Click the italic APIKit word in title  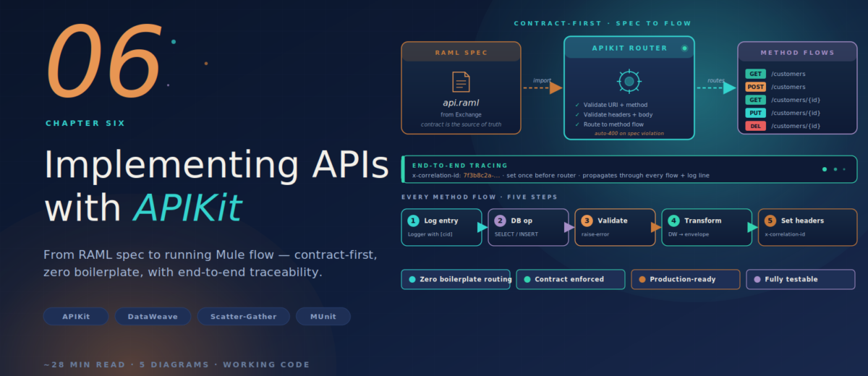coord(187,208)
